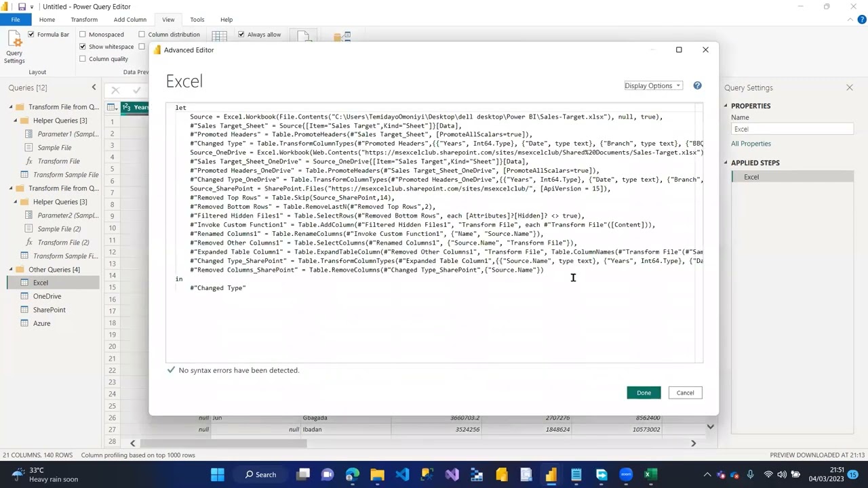
Task: Toggle the Formula Bar checkbox
Action: point(31,35)
